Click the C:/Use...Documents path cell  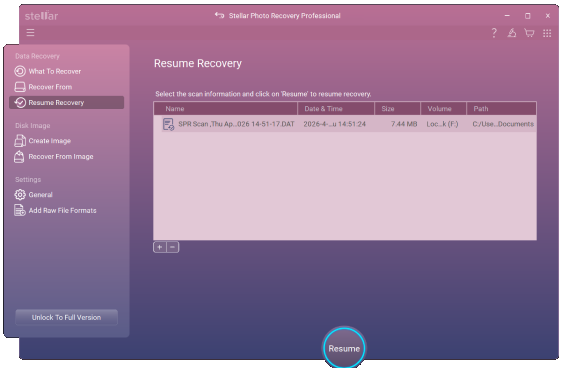[503, 124]
